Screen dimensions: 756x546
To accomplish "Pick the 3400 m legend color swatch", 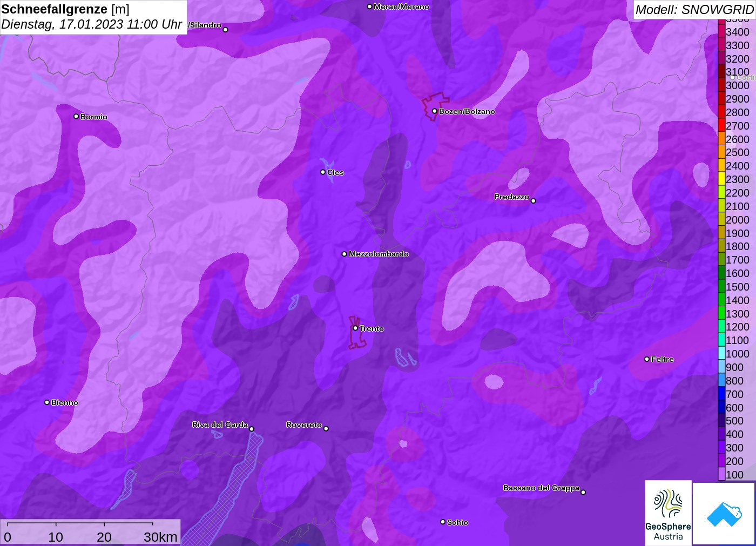I will click(x=721, y=31).
